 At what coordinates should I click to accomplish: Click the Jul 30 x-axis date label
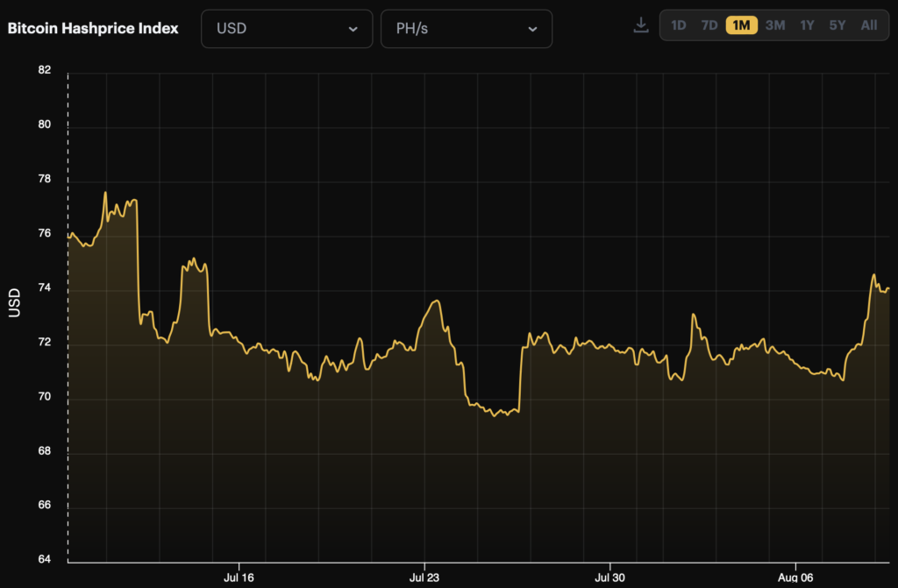tap(609, 577)
